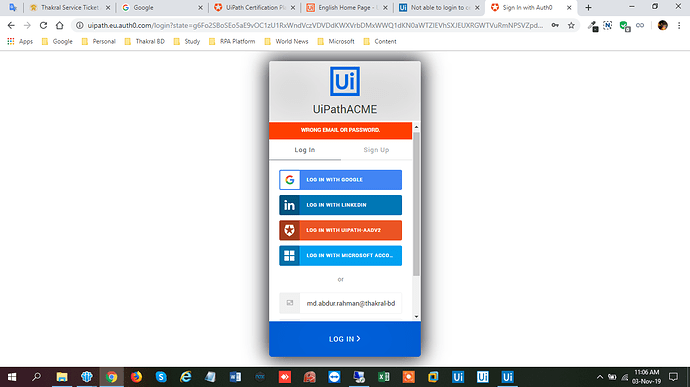Submit with the blue LOG IN button

[345, 339]
